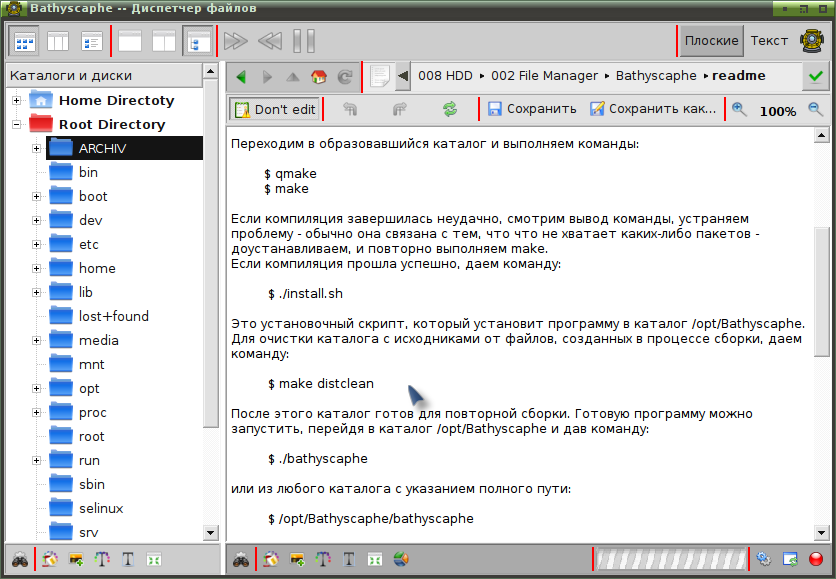Switch to detailed list view mode
Image resolution: width=836 pixels, height=579 pixels.
click(92, 41)
